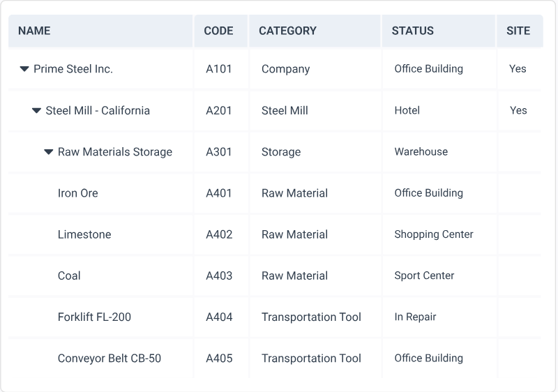This screenshot has width=558, height=392.
Task: Click the Steel Mill category cell
Action: 285,110
